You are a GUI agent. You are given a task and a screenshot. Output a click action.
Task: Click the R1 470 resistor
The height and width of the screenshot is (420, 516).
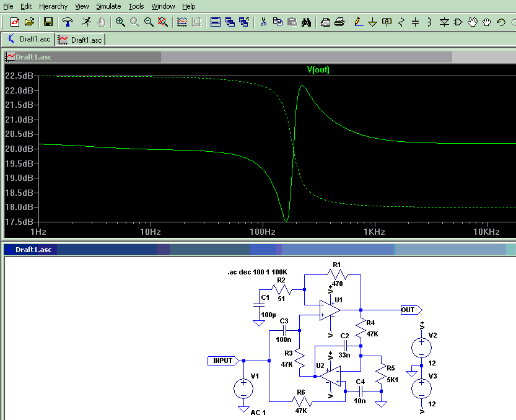[336, 274]
